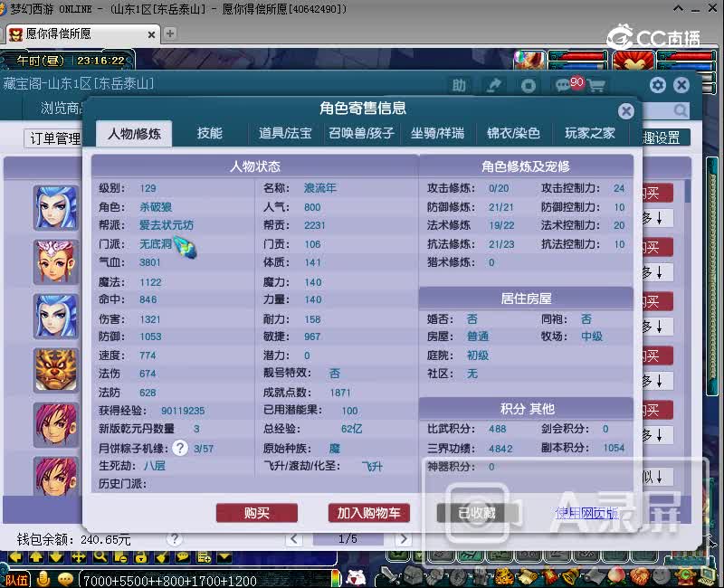Click the yellow broom clear-chat icon
The height and width of the screenshot is (588, 724).
click(161, 557)
